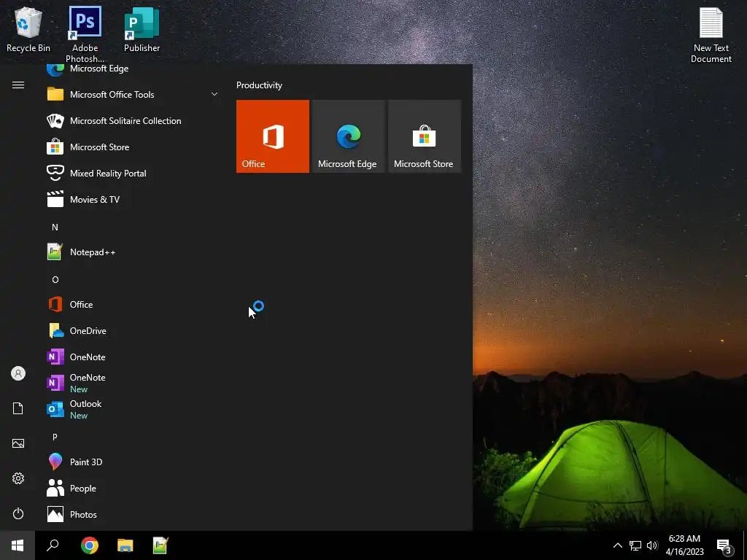The height and width of the screenshot is (560, 747).
Task: Open Settings from the gear icon
Action: pyautogui.click(x=18, y=478)
